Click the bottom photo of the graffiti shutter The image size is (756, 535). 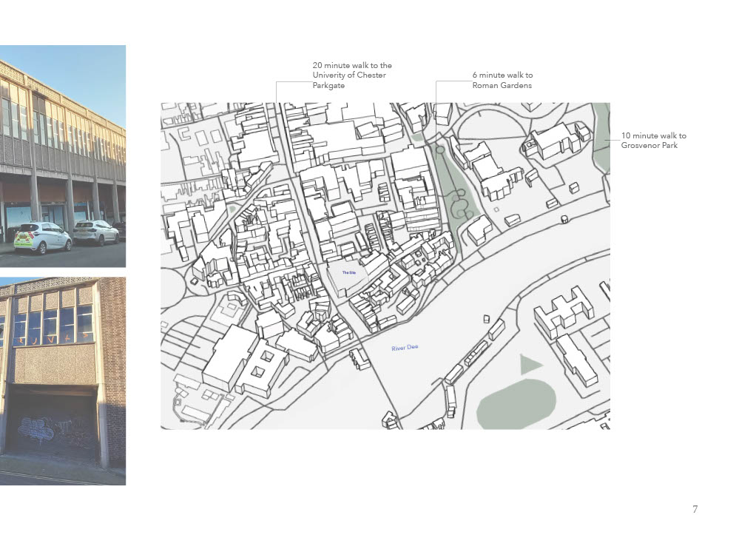point(62,381)
